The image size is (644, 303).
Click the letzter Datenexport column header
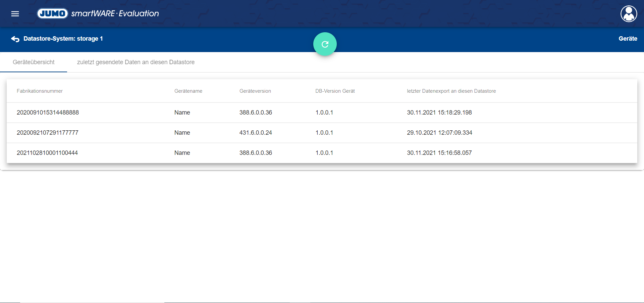[451, 91]
